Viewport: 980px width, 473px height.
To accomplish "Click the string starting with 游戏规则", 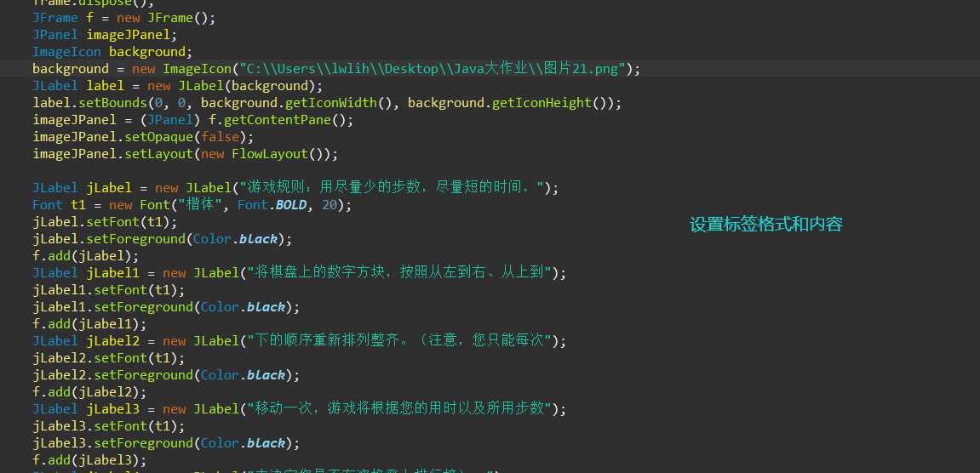I will coord(392,187).
